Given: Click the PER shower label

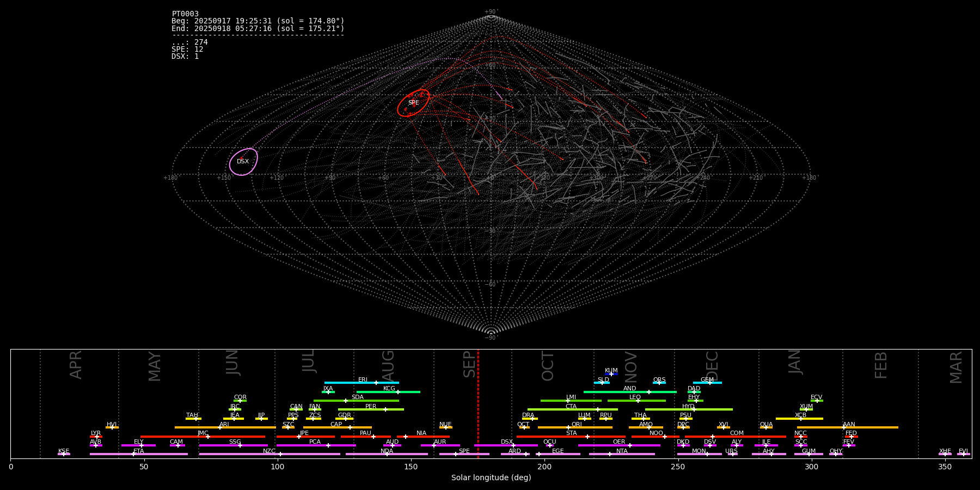Looking at the screenshot, I should pos(371,407).
